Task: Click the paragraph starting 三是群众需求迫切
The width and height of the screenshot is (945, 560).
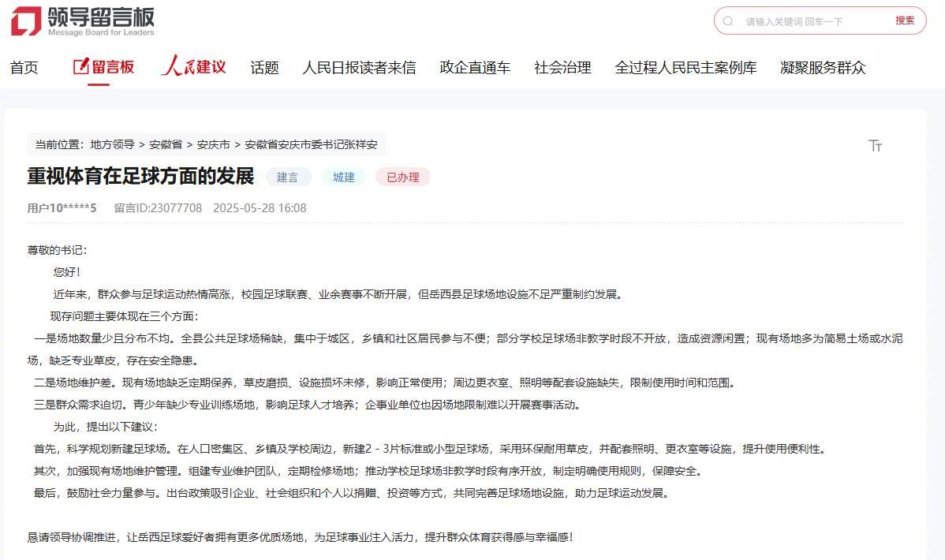Action: click(308, 405)
